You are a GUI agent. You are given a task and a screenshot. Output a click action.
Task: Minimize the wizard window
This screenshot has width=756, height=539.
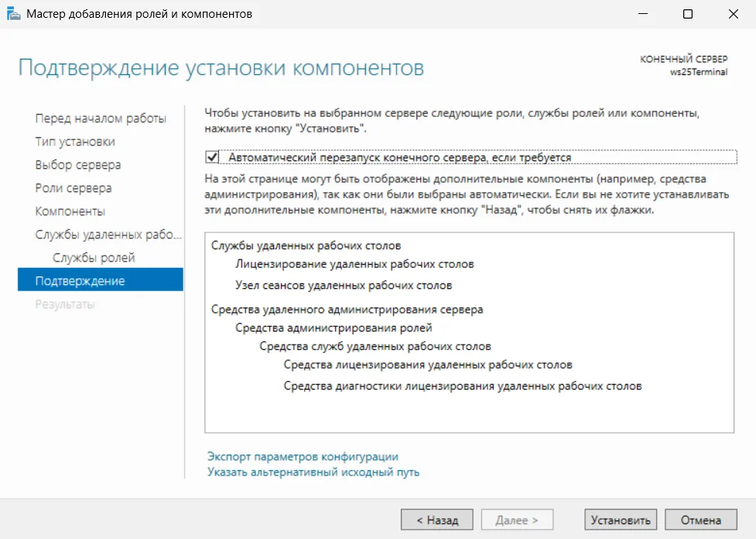643,14
